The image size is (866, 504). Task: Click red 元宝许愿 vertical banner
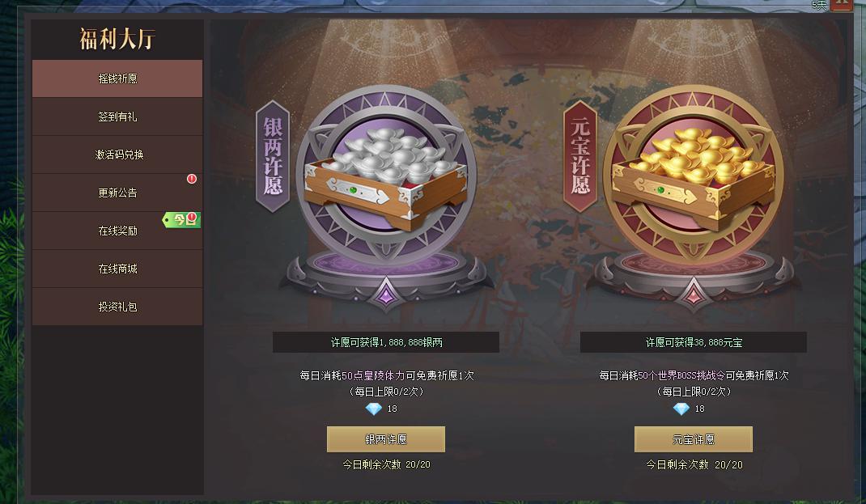click(580, 156)
